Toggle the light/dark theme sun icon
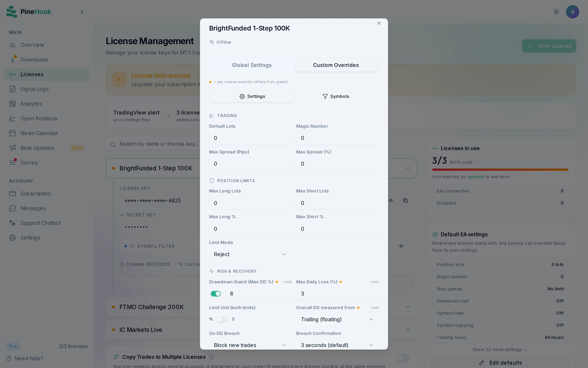 [556, 12]
